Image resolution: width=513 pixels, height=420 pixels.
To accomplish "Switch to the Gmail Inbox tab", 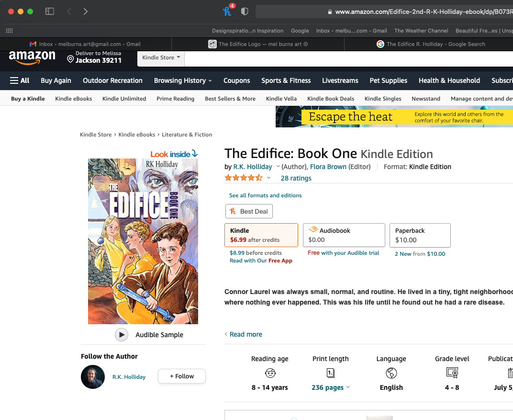I will (x=85, y=44).
